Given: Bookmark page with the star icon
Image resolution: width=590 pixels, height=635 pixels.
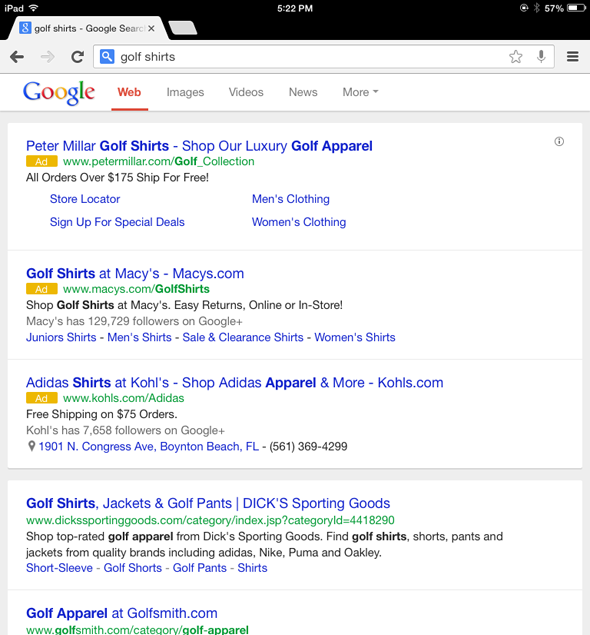Looking at the screenshot, I should pos(515,57).
